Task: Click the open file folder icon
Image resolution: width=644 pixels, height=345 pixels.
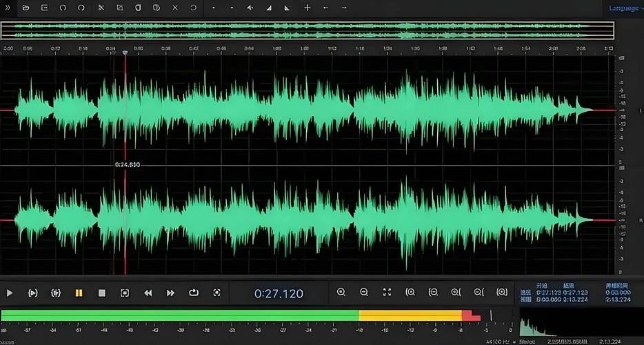Action: pos(26,8)
